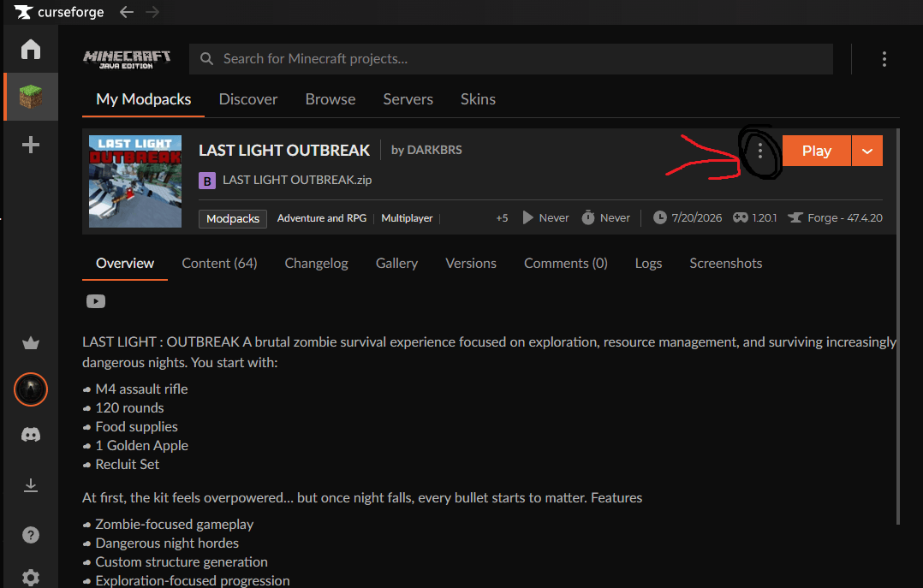923x588 pixels.
Task: Click the last played Never play icon
Action: point(528,217)
